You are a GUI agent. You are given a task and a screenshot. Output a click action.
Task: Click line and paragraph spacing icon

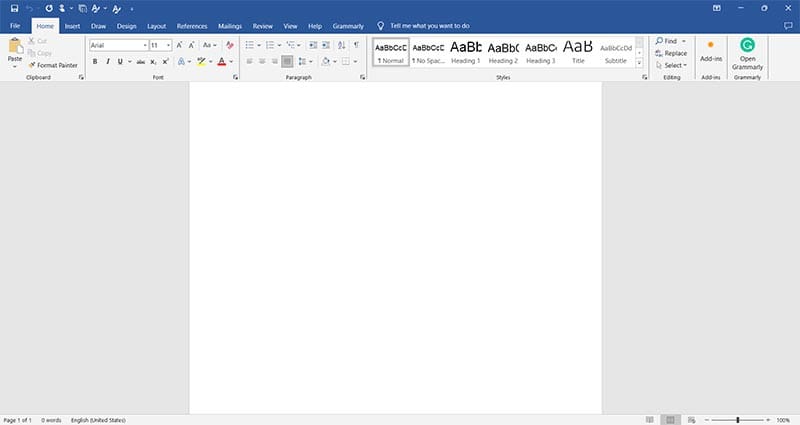coord(302,62)
